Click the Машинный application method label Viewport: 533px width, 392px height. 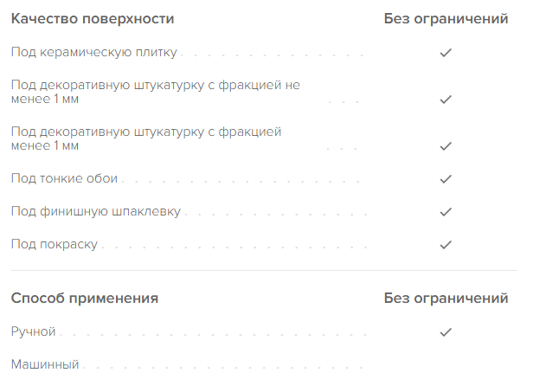[45, 365]
